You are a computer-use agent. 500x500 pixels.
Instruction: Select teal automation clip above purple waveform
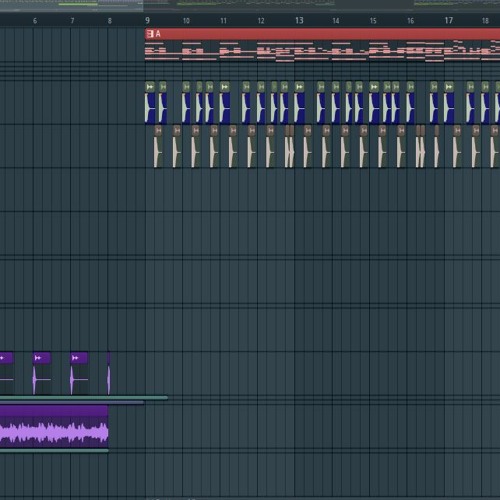(83, 398)
